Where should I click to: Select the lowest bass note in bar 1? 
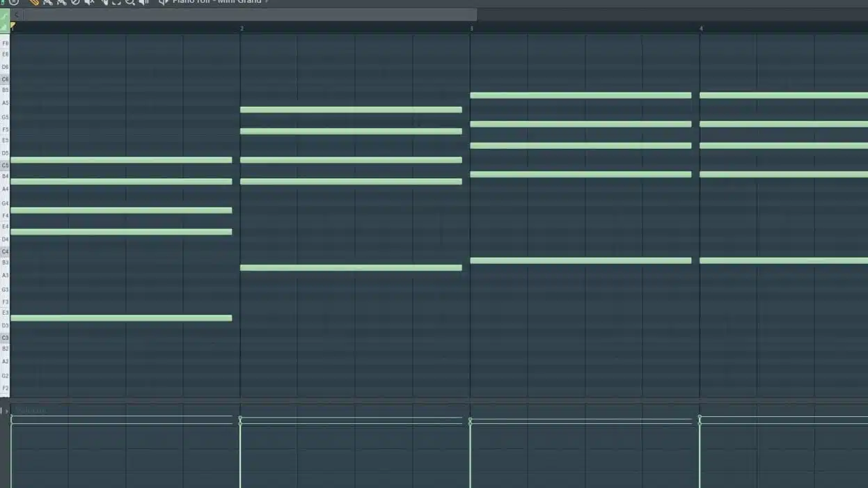pos(121,318)
